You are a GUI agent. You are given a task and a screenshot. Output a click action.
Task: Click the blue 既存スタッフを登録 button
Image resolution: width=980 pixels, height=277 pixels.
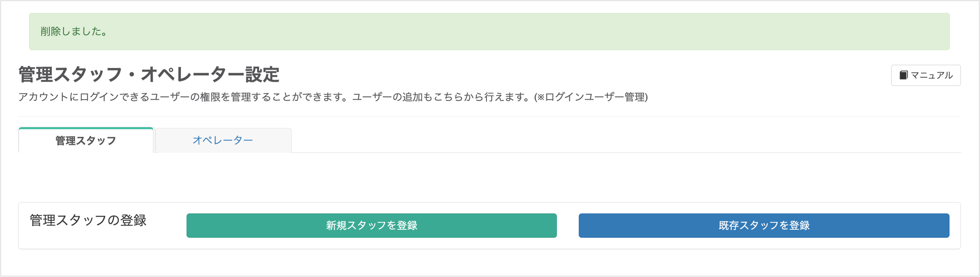coord(764,225)
